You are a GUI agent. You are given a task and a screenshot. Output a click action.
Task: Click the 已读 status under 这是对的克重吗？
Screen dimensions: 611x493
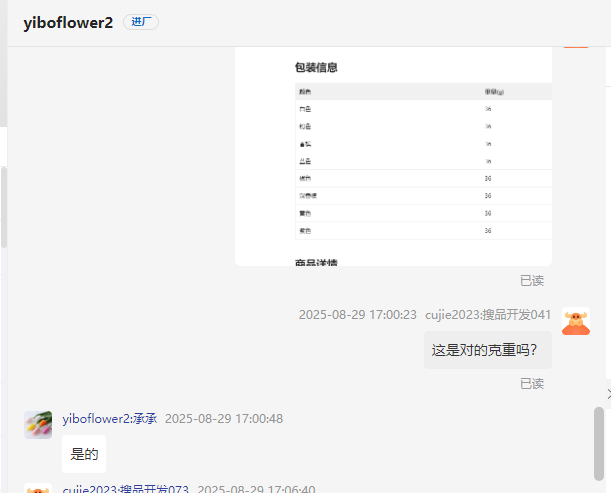click(x=532, y=383)
